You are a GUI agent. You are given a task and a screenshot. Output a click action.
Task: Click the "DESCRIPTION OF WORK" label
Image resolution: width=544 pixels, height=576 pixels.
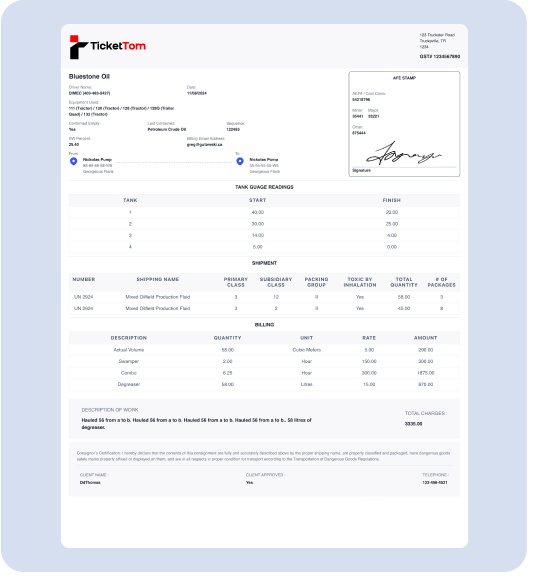point(109,410)
